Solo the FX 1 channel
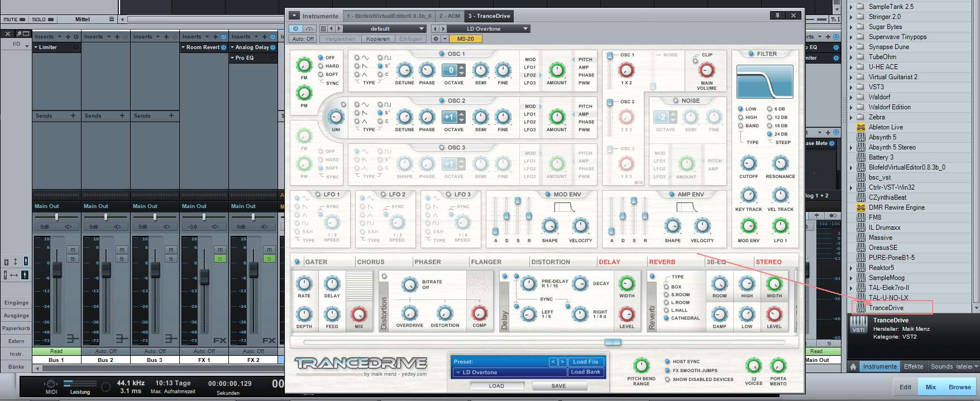The width and height of the screenshot is (980, 401). coord(219,259)
